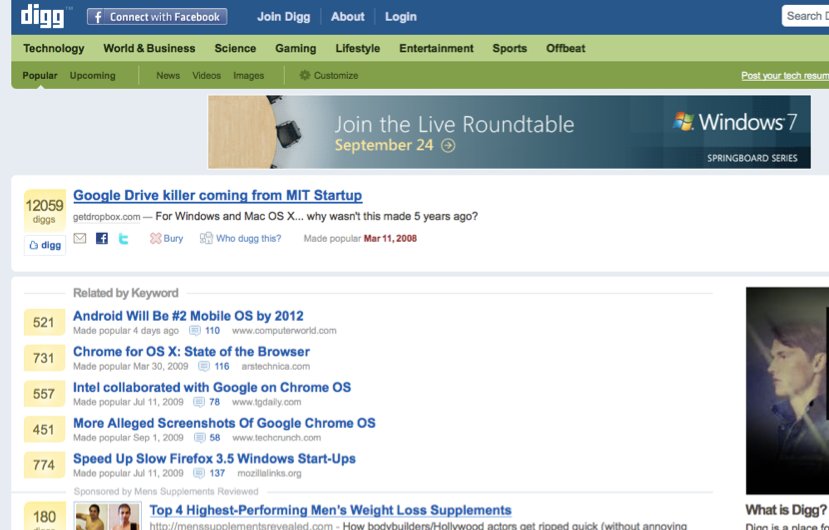
Task: Open the 116 comments count
Action: coord(222,366)
